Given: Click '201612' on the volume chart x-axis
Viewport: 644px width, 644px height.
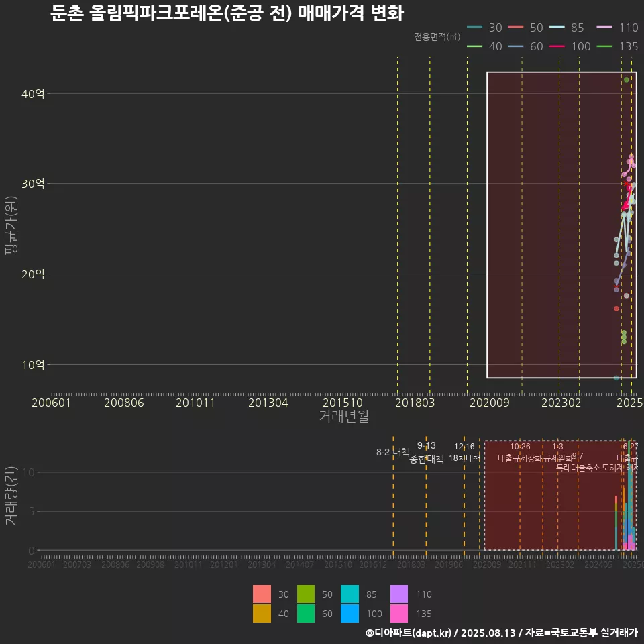Looking at the screenshot, I should pyautogui.click(x=373, y=565).
